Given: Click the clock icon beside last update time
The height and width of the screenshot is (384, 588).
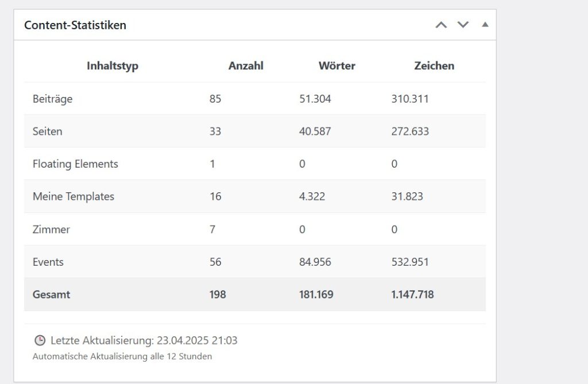Looking at the screenshot, I should coord(39,340).
